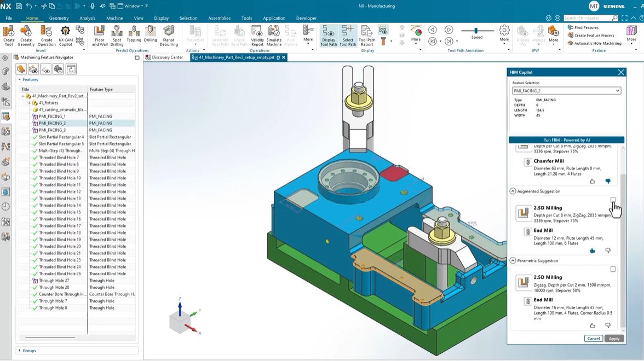644x361 pixels.
Task: Thumbs up the Augmented Suggestion End Mill
Action: click(593, 251)
